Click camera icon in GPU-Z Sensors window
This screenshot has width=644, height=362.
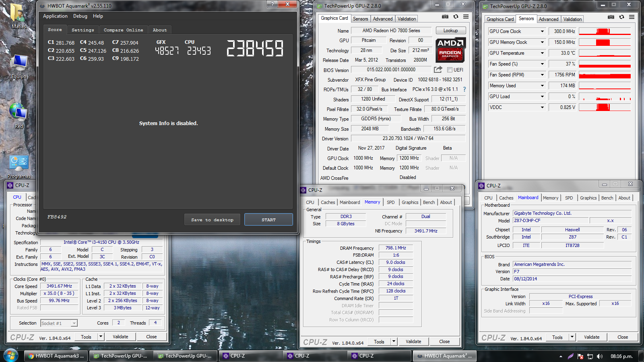click(x=611, y=17)
